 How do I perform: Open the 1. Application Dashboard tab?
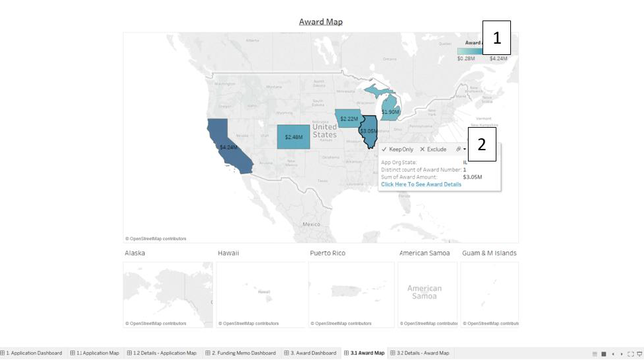point(33,353)
